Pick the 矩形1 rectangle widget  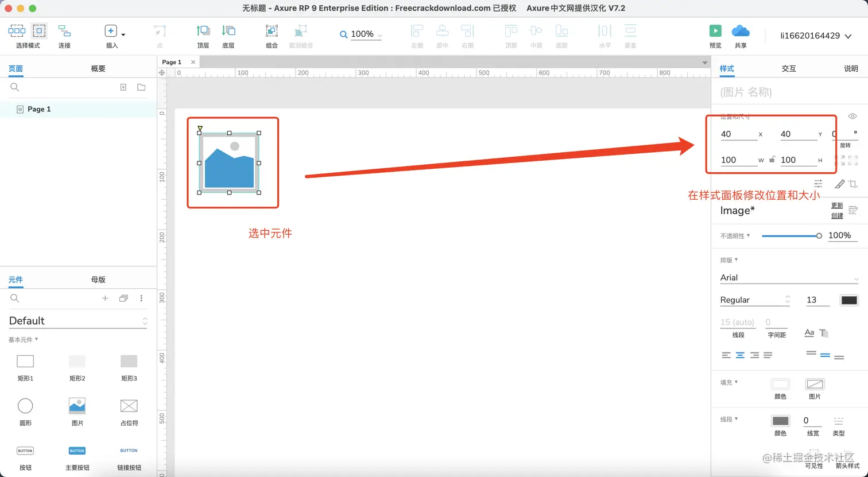(25, 367)
